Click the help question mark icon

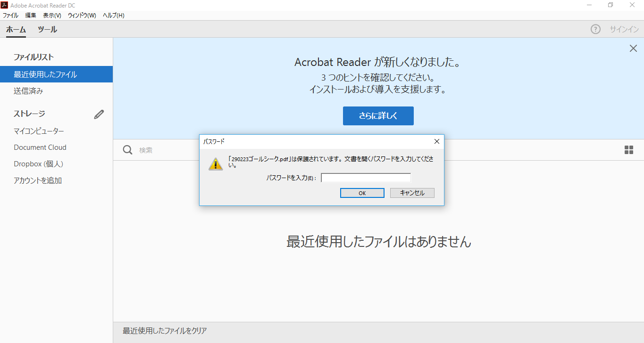tap(595, 29)
